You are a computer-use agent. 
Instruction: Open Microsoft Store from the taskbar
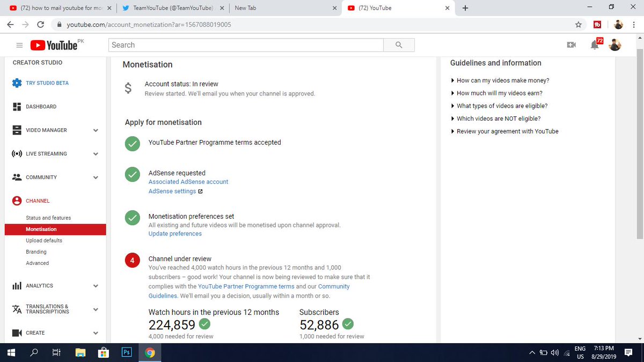tap(104, 353)
